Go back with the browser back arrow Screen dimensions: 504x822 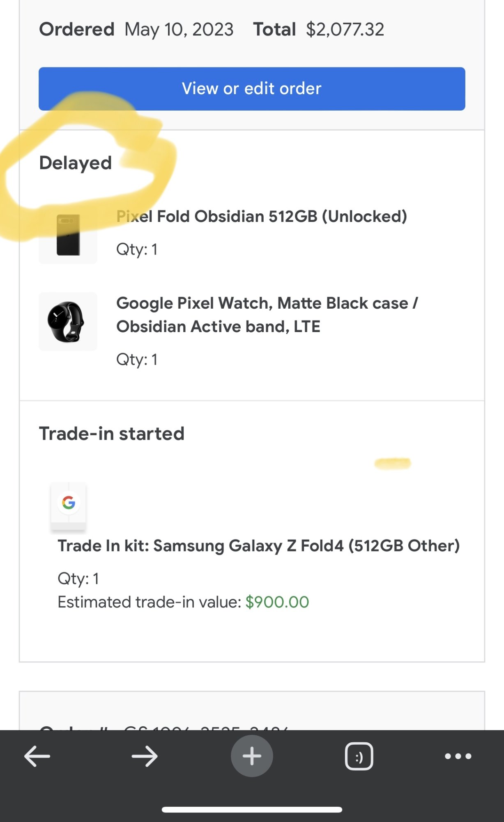tap(37, 756)
